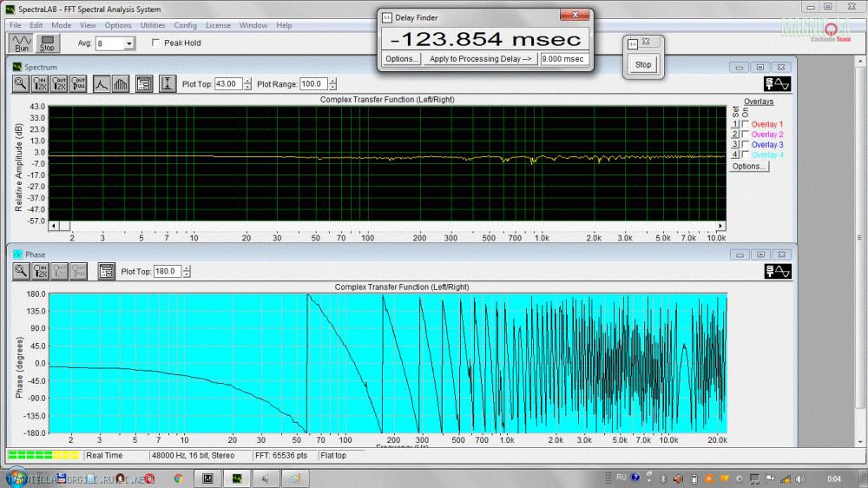The image size is (868, 488).
Task: Click the Phase window title icon
Action: [17, 254]
